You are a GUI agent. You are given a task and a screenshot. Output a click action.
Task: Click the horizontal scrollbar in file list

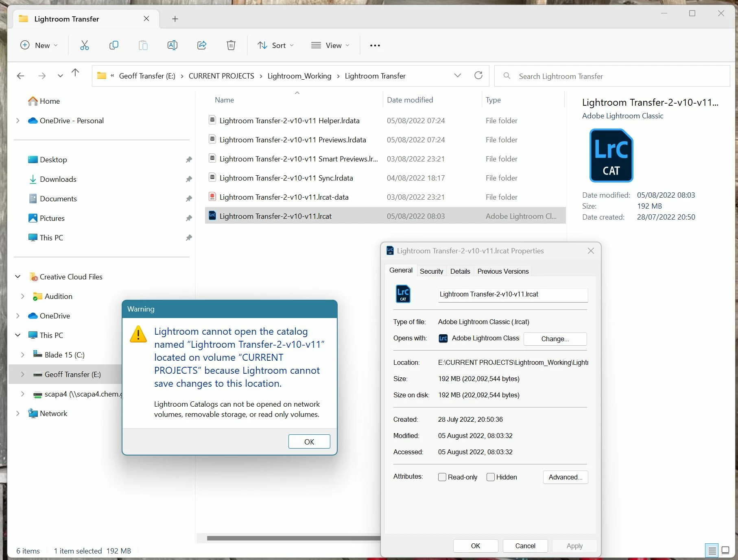point(293,538)
